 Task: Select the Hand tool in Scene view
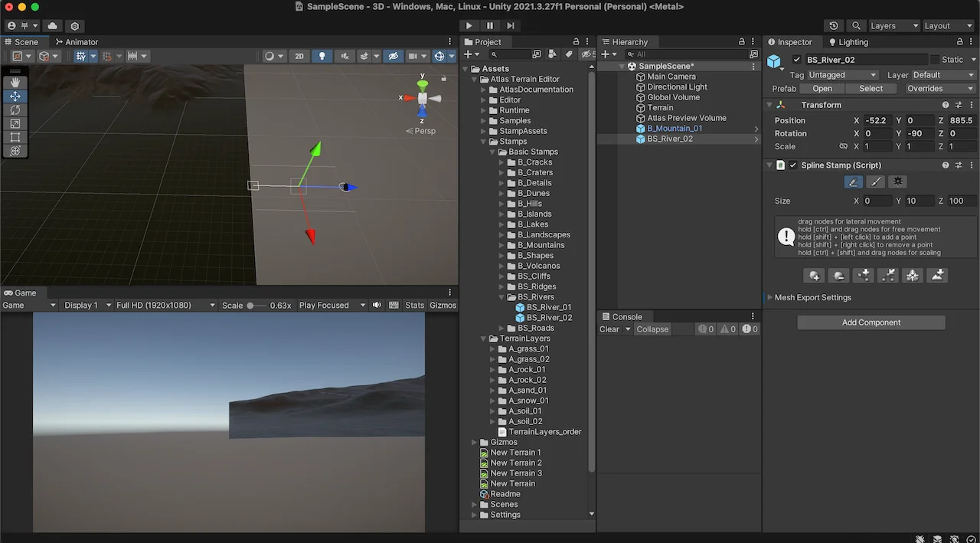[x=15, y=83]
